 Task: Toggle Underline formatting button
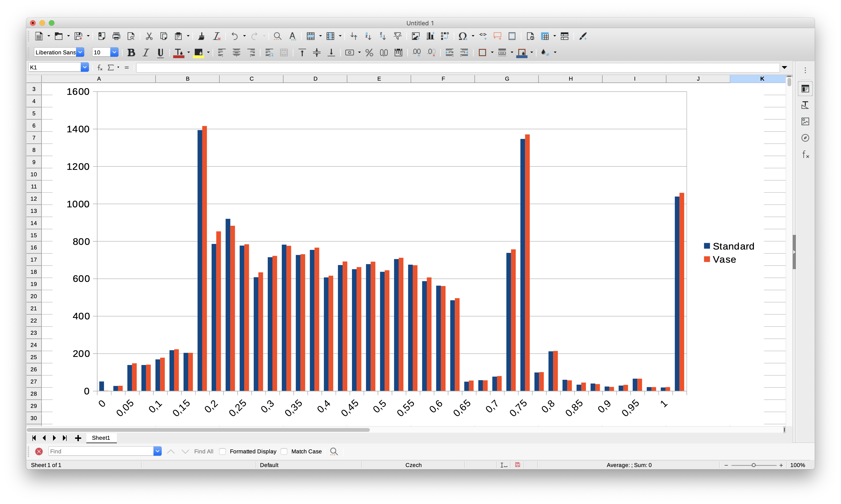pos(160,52)
